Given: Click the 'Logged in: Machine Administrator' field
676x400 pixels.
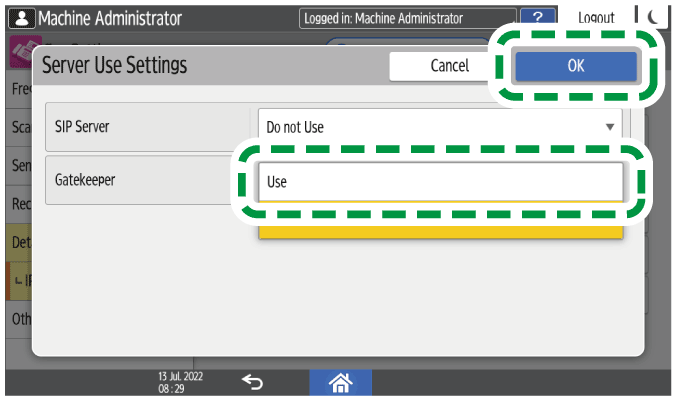Looking at the screenshot, I should 408,18.
